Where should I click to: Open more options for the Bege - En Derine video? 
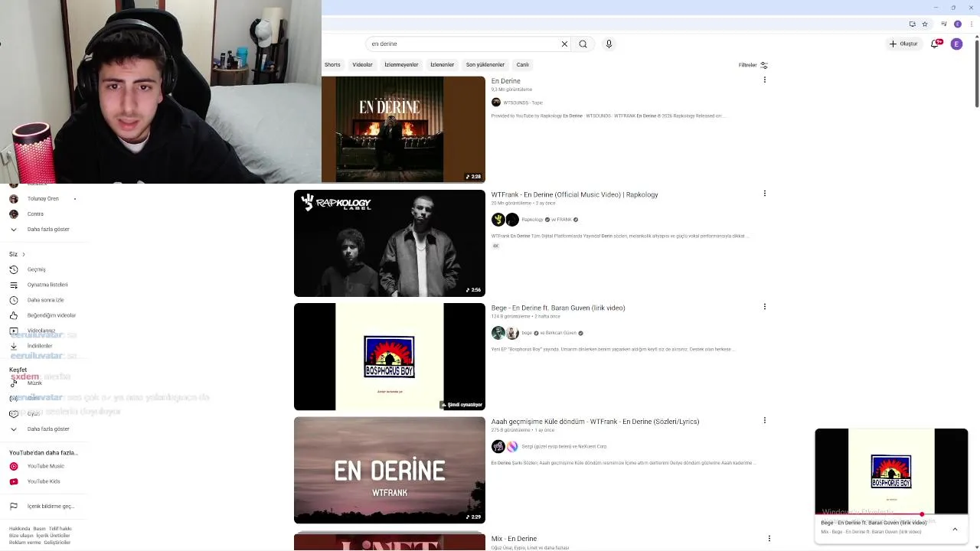(764, 307)
